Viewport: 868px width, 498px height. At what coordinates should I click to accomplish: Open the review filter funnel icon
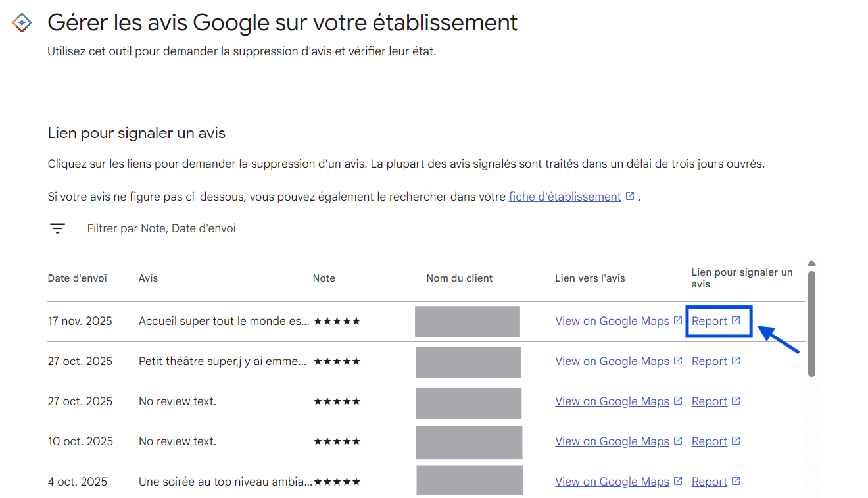pos(57,228)
